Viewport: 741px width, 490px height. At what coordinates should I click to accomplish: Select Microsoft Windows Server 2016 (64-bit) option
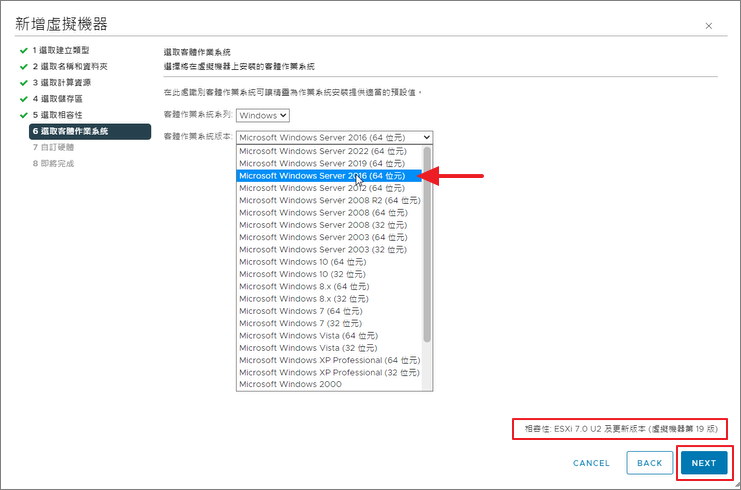329,176
